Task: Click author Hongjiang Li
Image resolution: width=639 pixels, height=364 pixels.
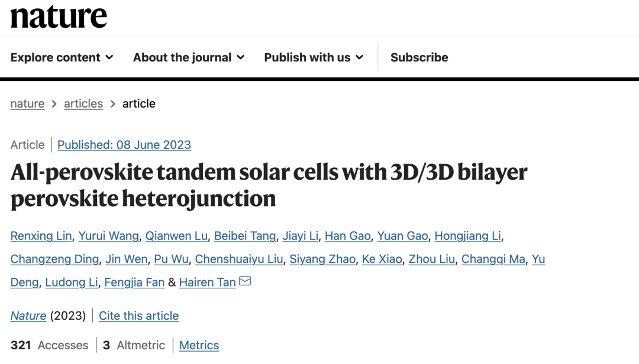Action: point(468,236)
